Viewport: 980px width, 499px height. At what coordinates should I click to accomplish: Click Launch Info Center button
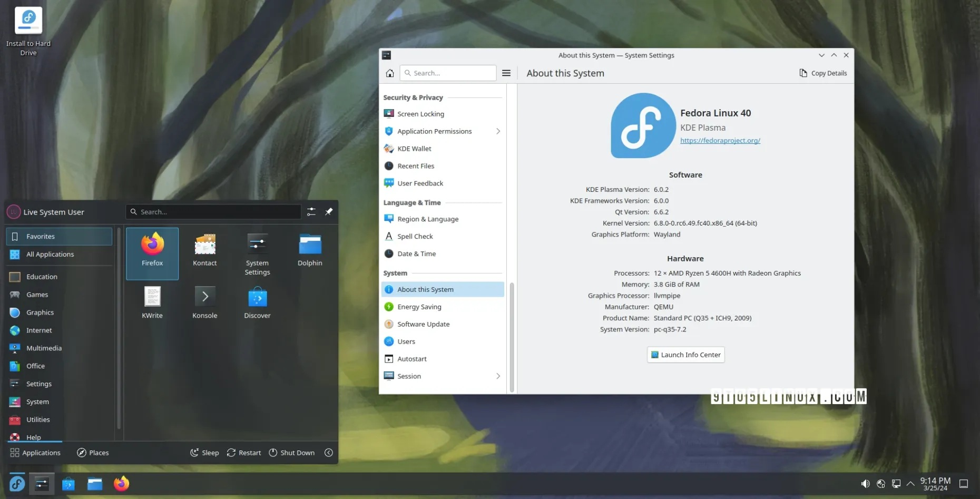tap(685, 355)
